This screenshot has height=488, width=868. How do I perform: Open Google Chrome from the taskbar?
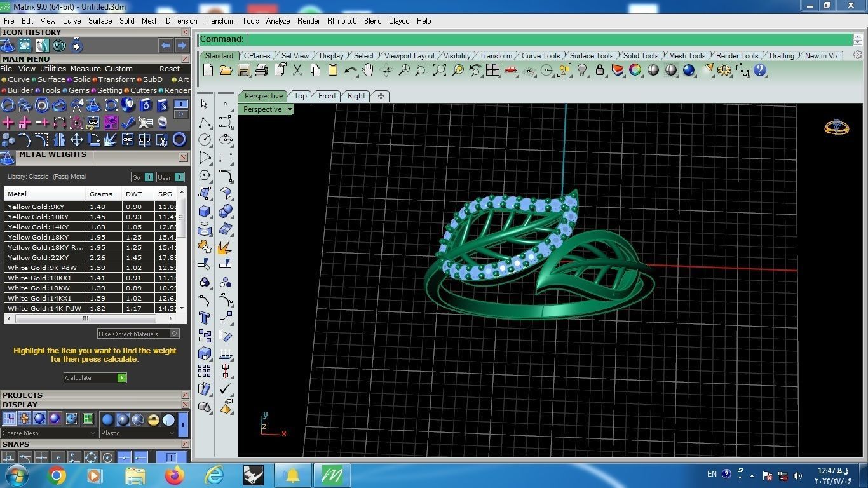[x=57, y=475]
